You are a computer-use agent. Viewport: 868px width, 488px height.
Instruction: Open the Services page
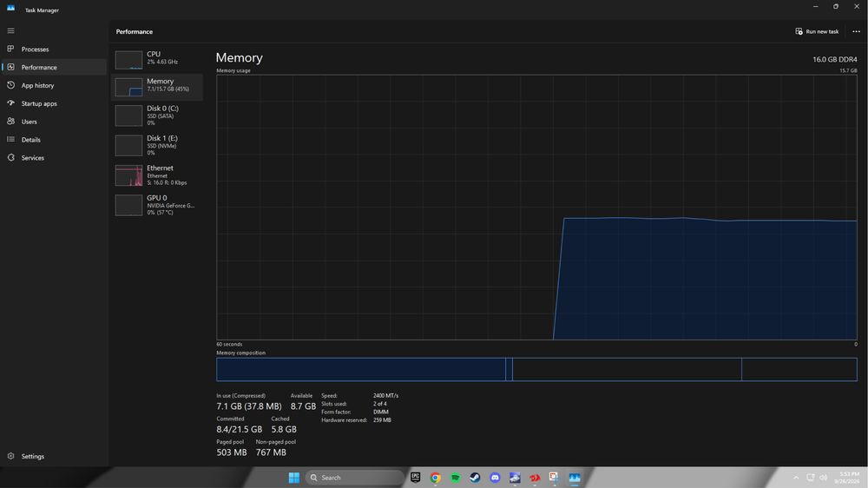click(54, 158)
